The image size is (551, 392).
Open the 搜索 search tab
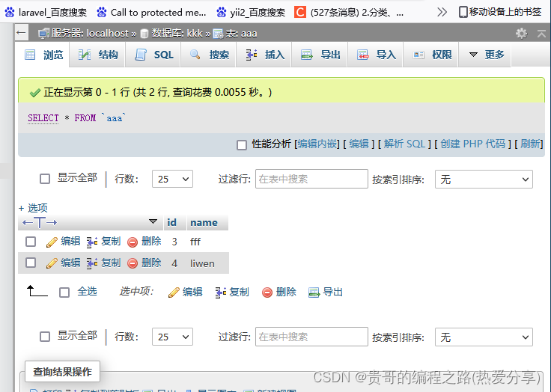[210, 55]
